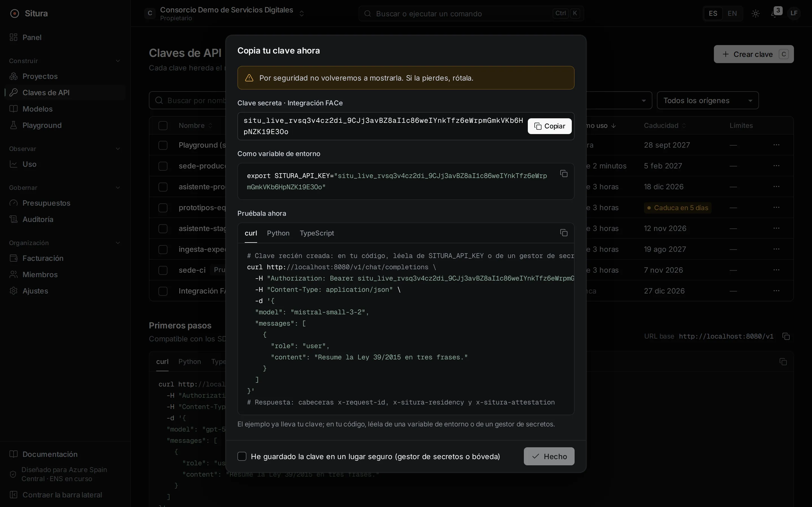Switch interface language to EN
This screenshot has width=812, height=507.
pyautogui.click(x=732, y=14)
